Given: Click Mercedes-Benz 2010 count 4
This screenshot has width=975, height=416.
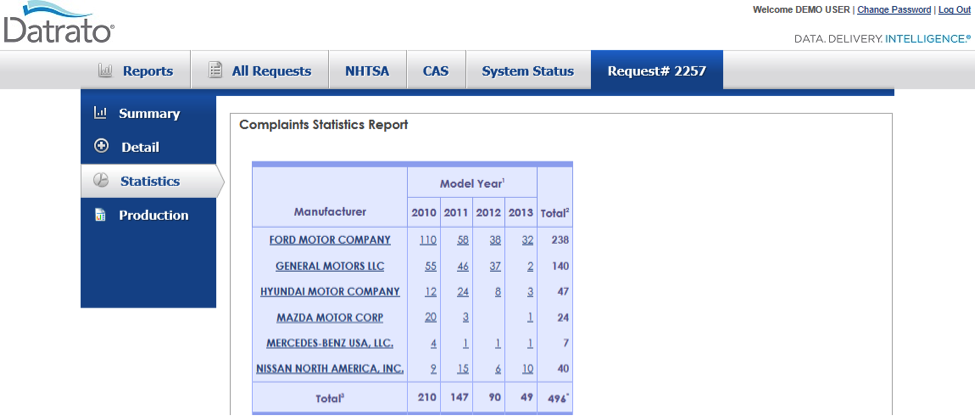Looking at the screenshot, I should coord(433,343).
